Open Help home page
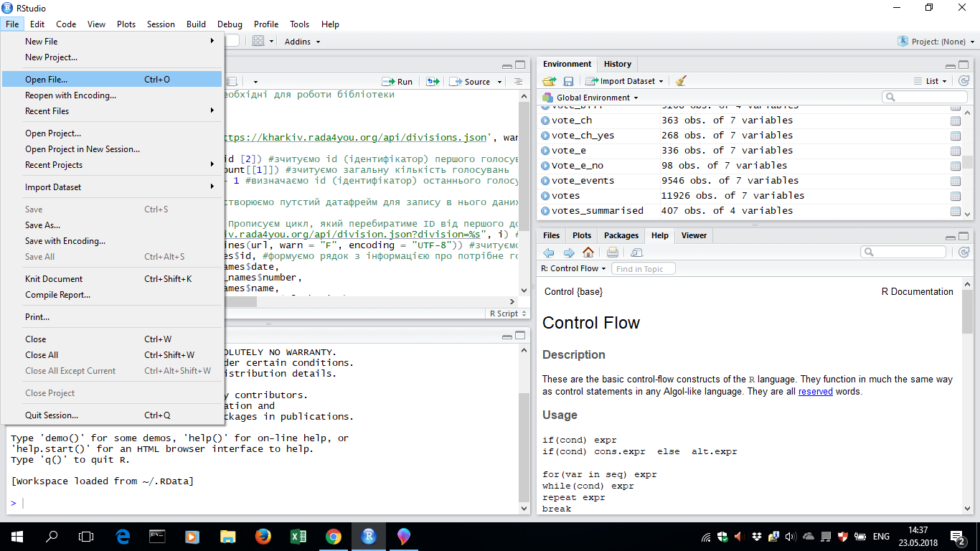The width and height of the screenshot is (980, 551). pyautogui.click(x=588, y=252)
